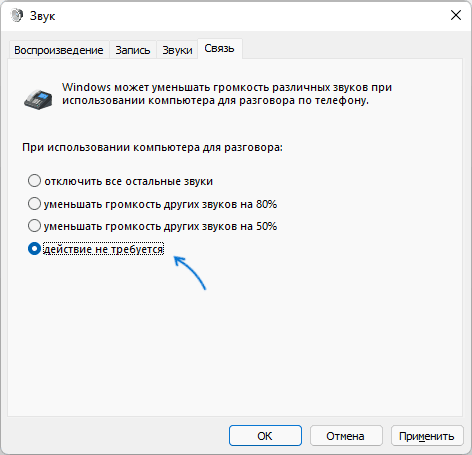Click the speaker icon in title bar
472x455 pixels.
[x=16, y=15]
